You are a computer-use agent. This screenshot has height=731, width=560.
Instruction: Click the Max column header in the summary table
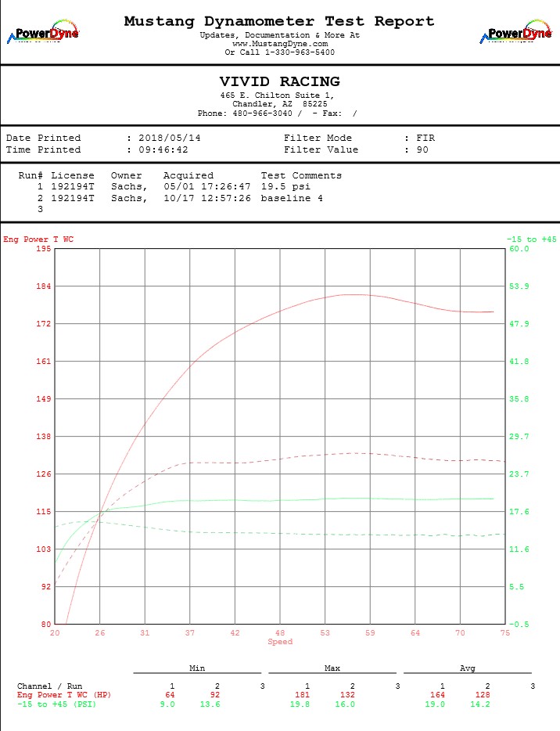332,668
